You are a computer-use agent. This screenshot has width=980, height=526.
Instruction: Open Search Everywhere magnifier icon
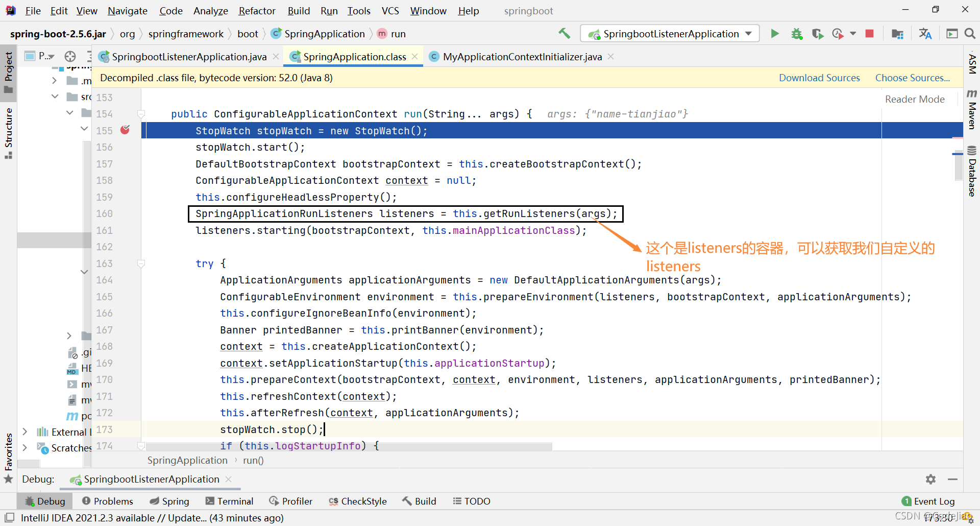pyautogui.click(x=970, y=34)
